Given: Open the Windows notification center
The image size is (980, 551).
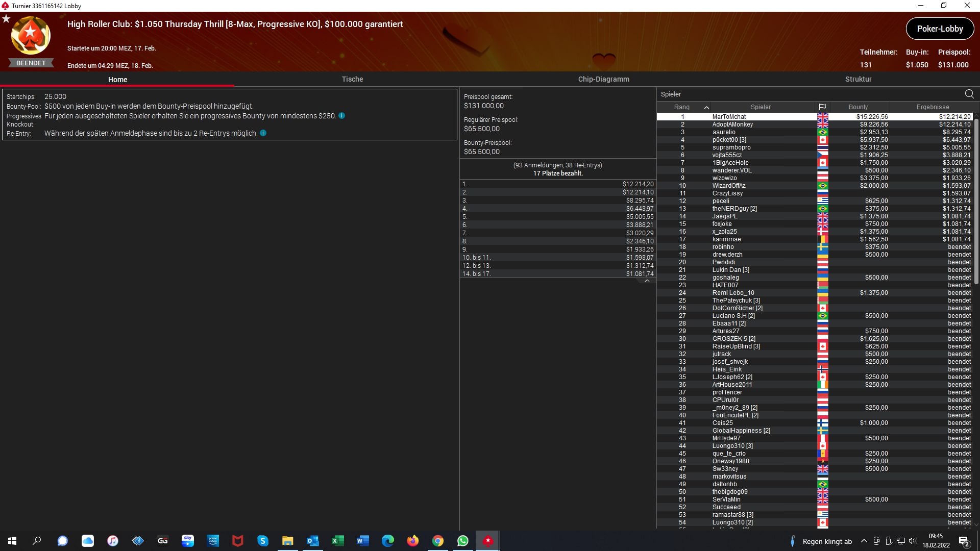Looking at the screenshot, I should tap(964, 541).
